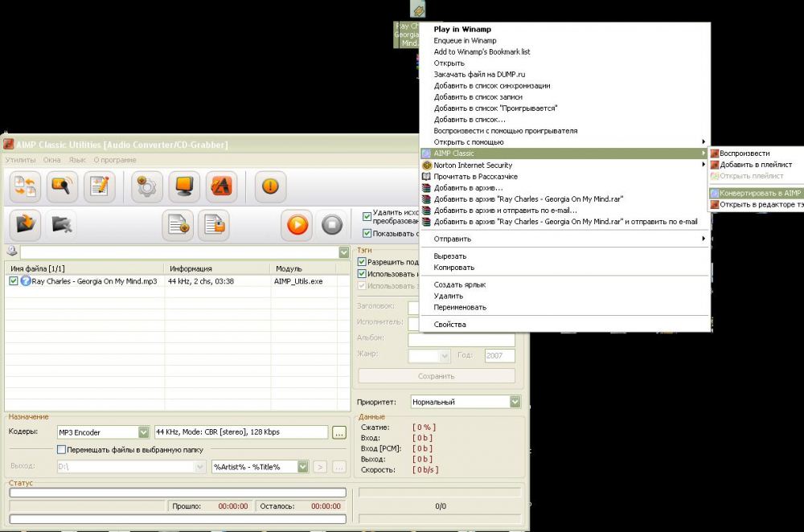Click the encoder settings … button
Screen dimensions: 804x532
pyautogui.click(x=339, y=432)
